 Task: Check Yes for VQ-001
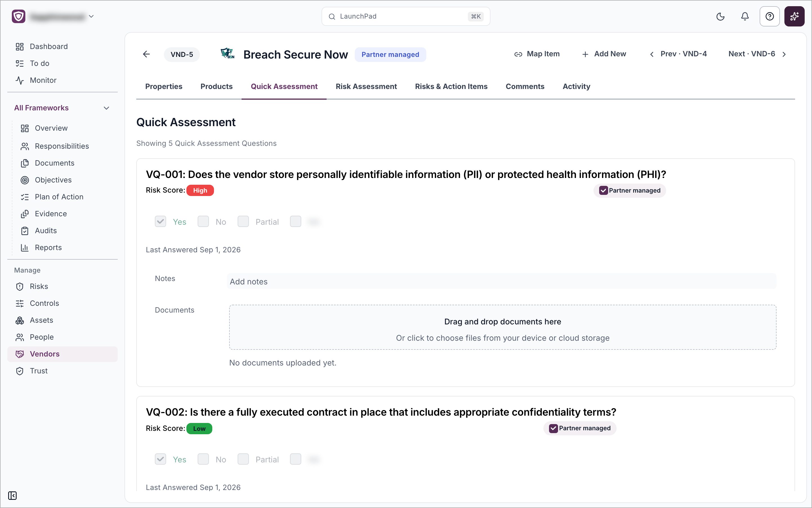160,221
